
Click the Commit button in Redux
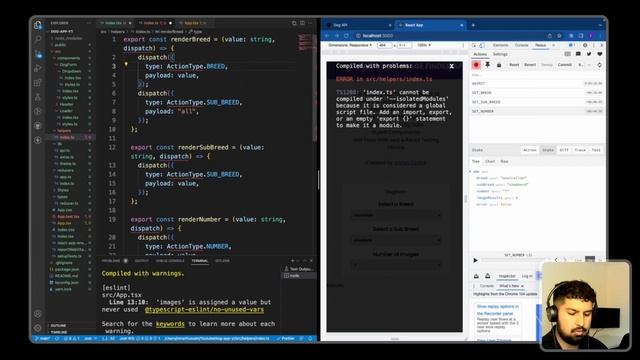[x=564, y=65]
